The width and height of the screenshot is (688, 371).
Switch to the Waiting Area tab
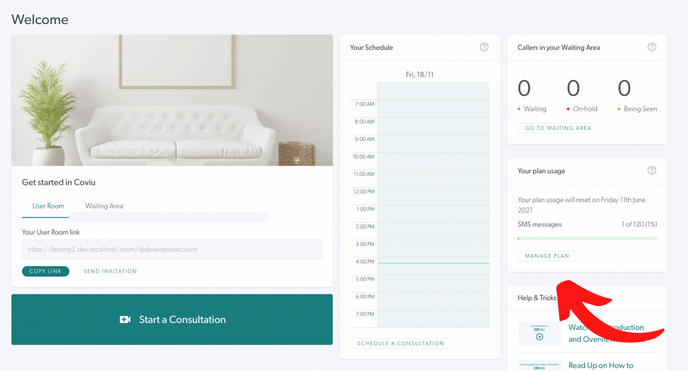click(x=104, y=206)
